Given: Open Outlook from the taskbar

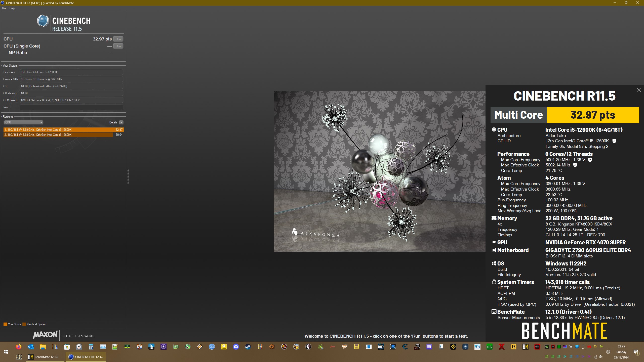Looking at the screenshot, I should [x=31, y=347].
